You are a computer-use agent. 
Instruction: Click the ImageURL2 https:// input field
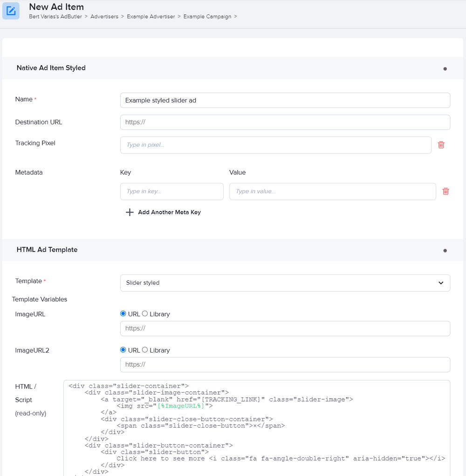(x=285, y=365)
